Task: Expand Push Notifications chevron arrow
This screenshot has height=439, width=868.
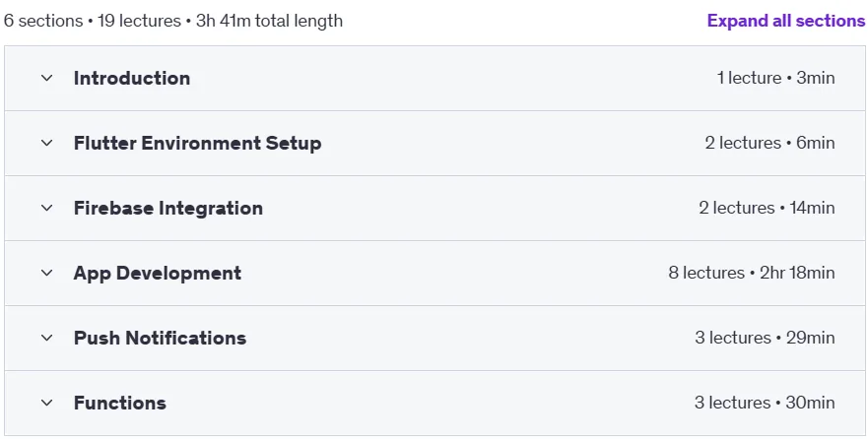Action: coord(47,338)
